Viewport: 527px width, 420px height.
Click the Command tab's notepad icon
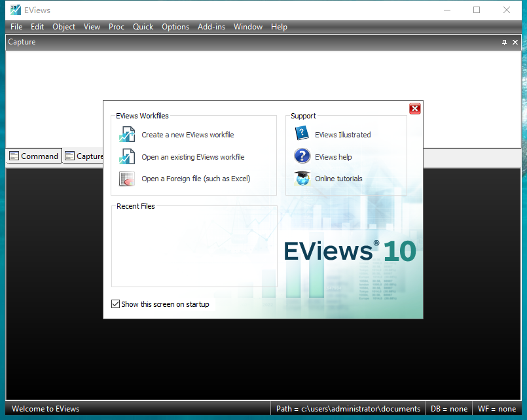tap(14, 156)
